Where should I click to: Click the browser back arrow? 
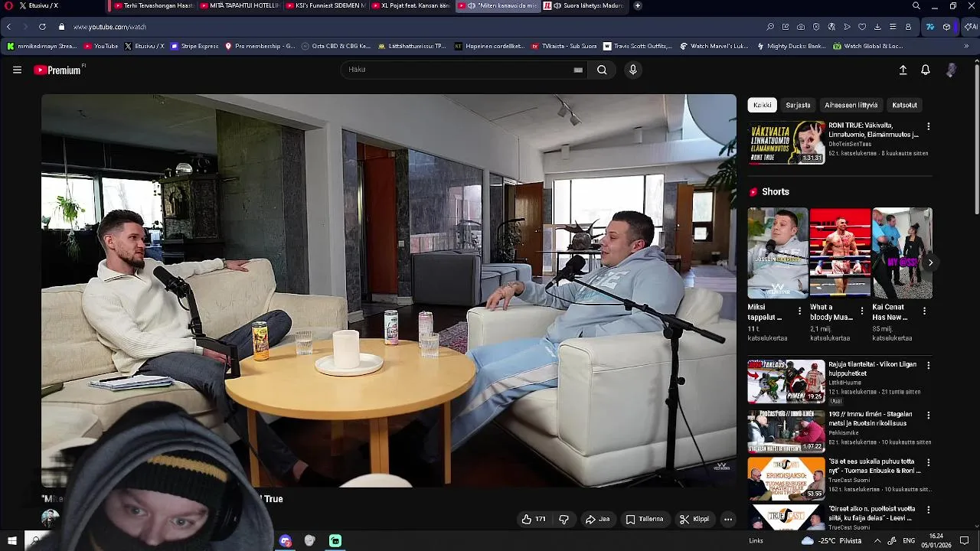[8, 27]
